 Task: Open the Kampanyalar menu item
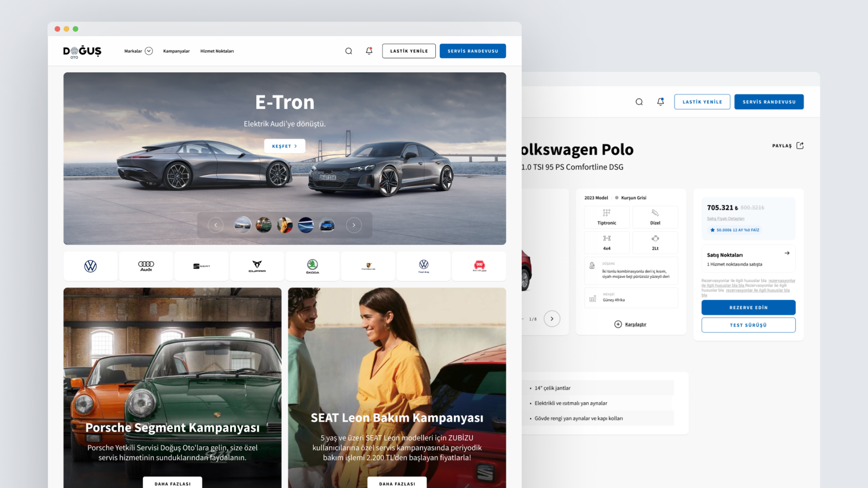pyautogui.click(x=176, y=51)
